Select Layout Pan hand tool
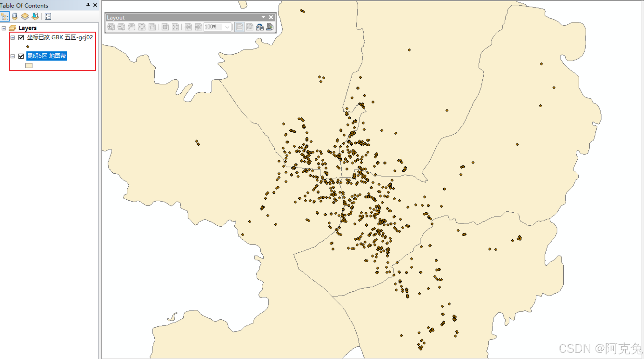 tap(131, 27)
